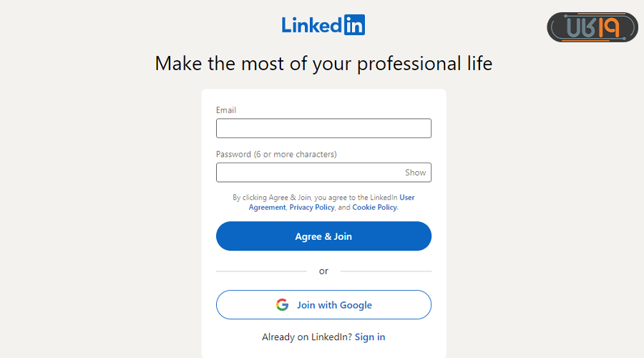Viewport: 644px width, 358px height.
Task: Click the UB19 watermark badge
Action: [x=592, y=27]
